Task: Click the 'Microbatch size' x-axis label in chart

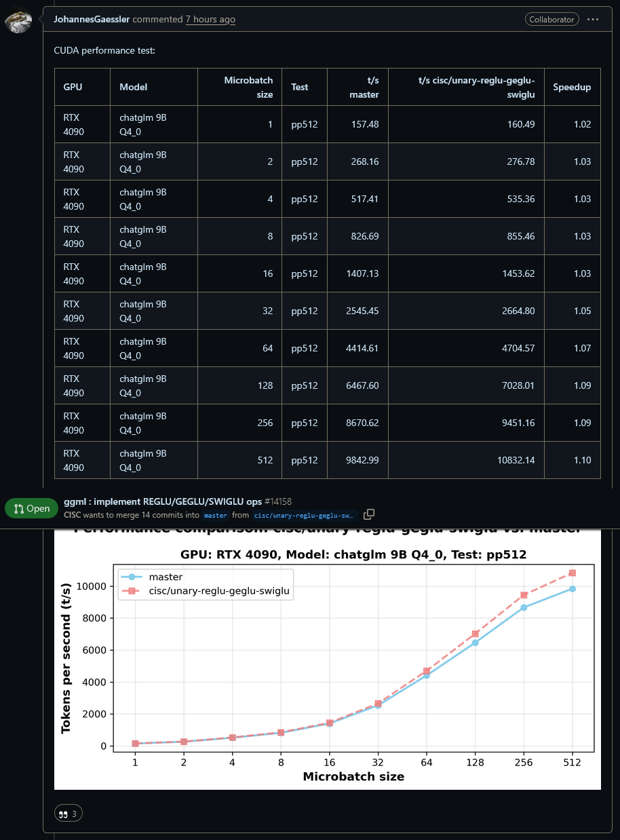Action: [x=353, y=777]
